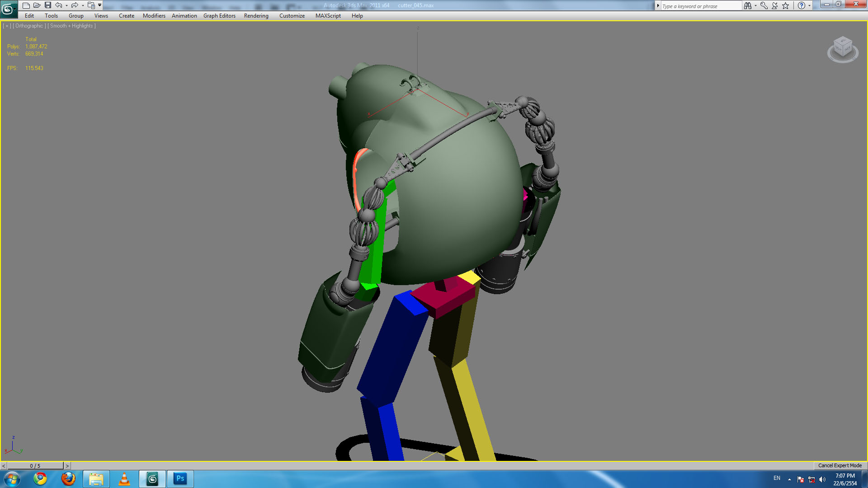Expand the Undo history dropdown arrow

click(66, 6)
